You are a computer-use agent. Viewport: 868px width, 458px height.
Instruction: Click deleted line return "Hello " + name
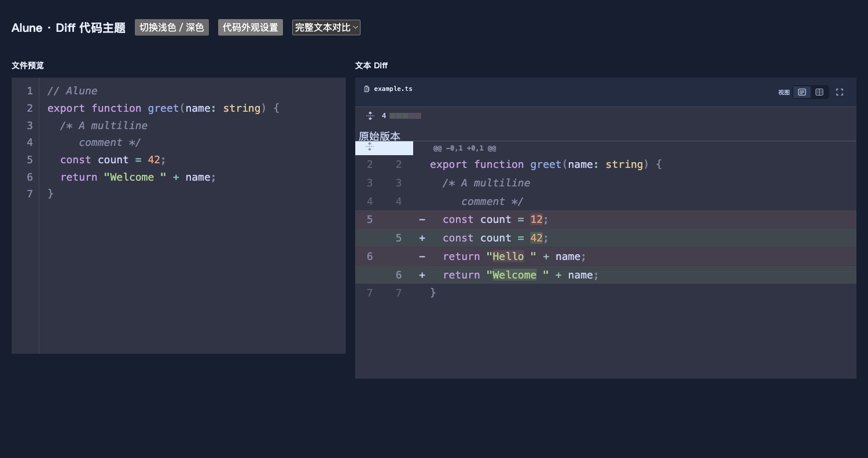click(x=606, y=257)
